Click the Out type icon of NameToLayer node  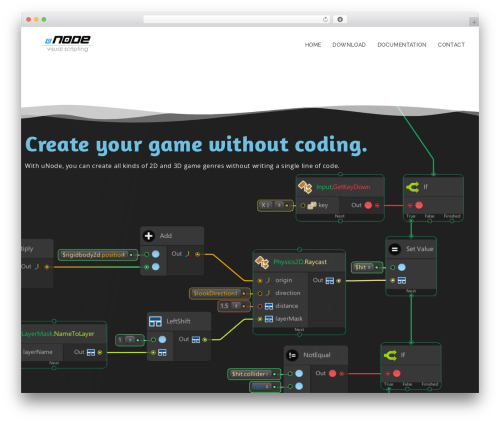[91, 352]
